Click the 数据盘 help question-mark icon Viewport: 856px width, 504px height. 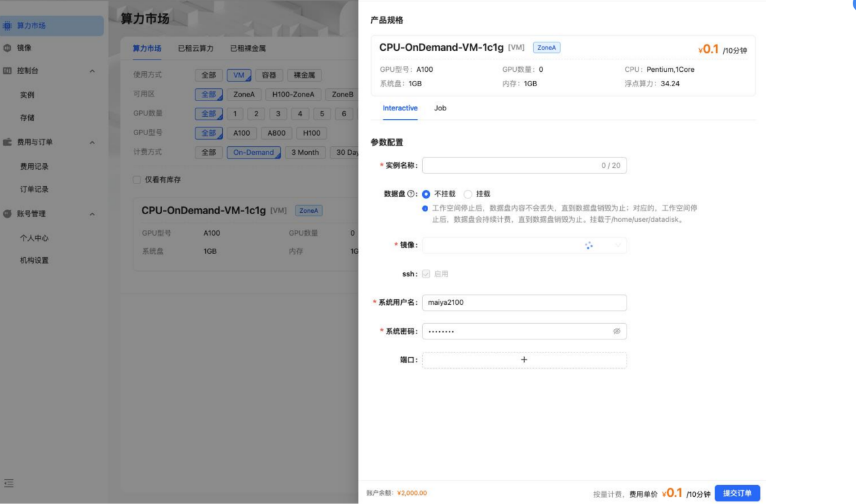(411, 194)
